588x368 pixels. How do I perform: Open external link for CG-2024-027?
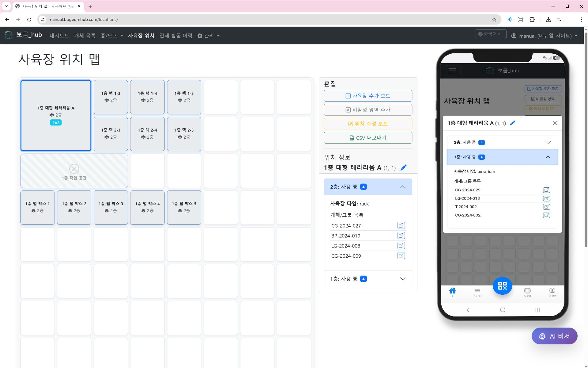401,225
